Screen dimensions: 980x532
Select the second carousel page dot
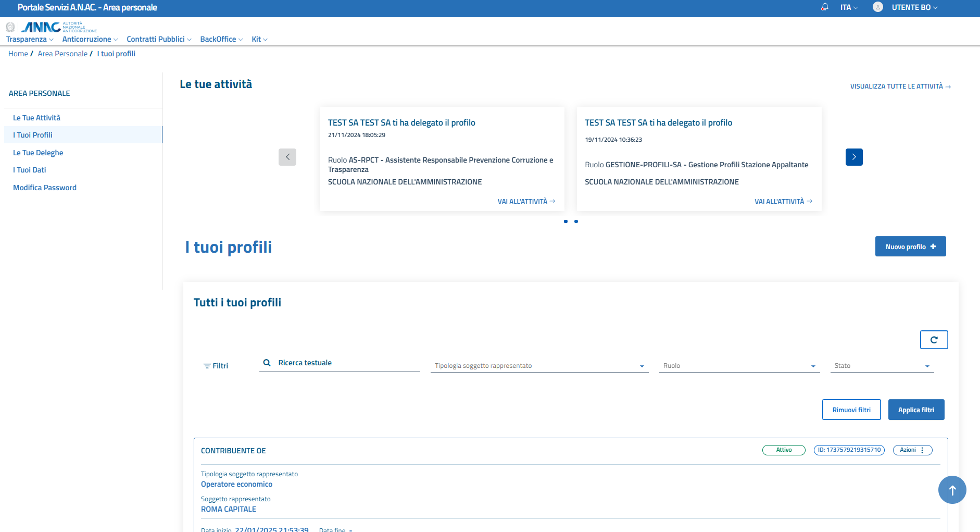coord(576,221)
